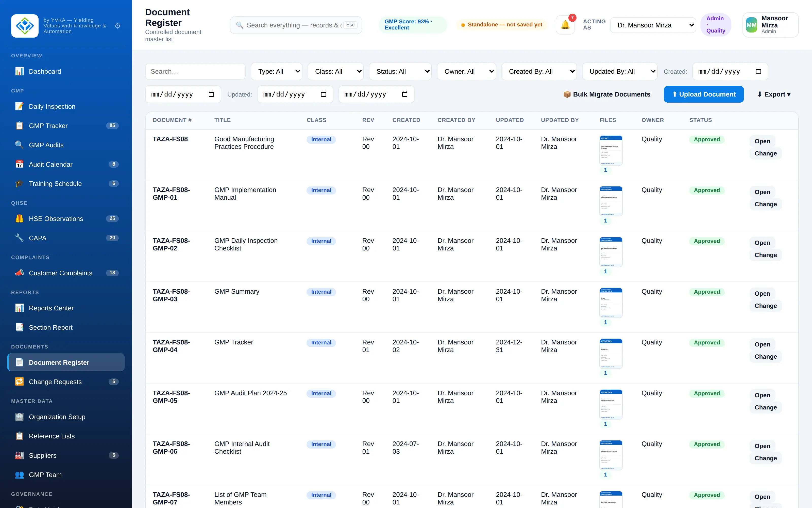This screenshot has width=812, height=508.
Task: Select Reports Center in sidebar
Action: (66, 308)
